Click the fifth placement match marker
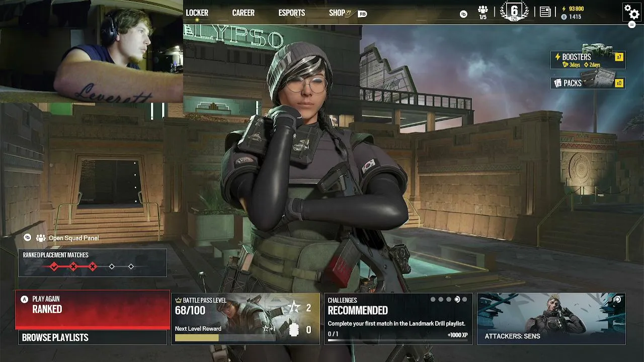 [x=131, y=266]
